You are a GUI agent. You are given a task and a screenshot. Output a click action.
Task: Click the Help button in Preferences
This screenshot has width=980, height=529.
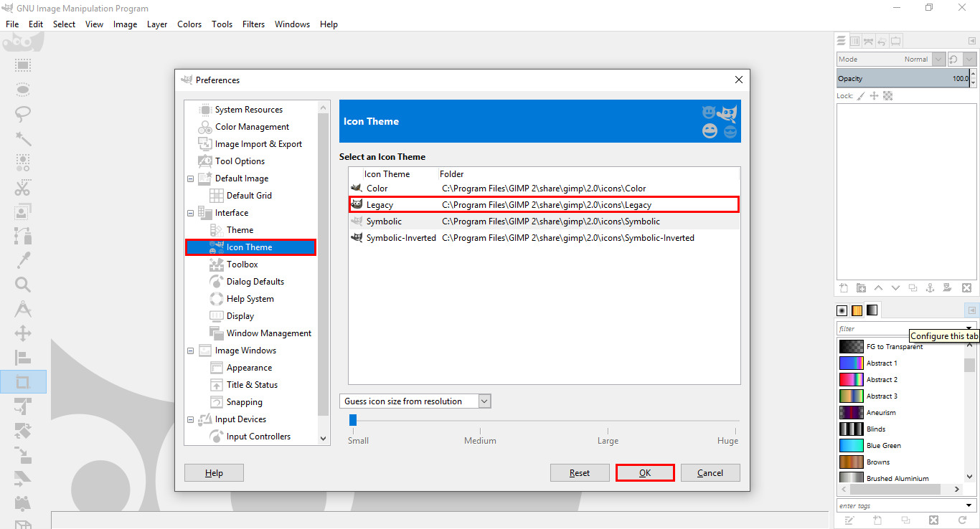214,473
